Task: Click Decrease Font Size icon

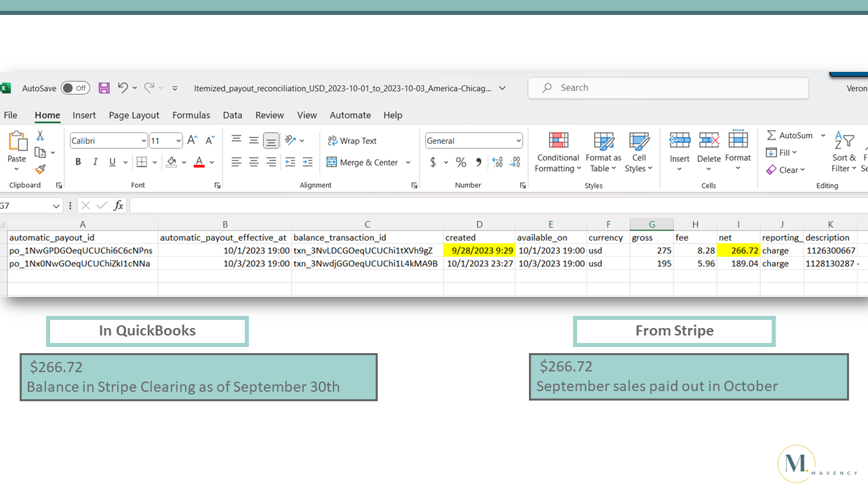Action: click(210, 141)
